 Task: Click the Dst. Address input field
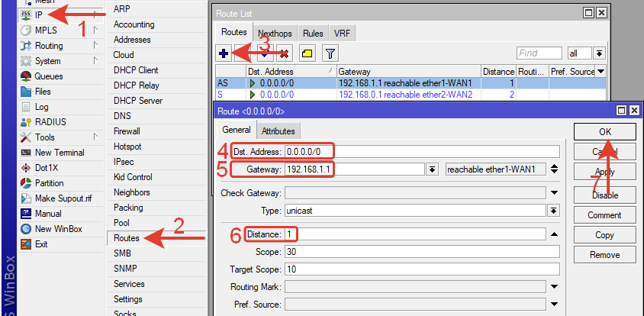pyautogui.click(x=422, y=152)
